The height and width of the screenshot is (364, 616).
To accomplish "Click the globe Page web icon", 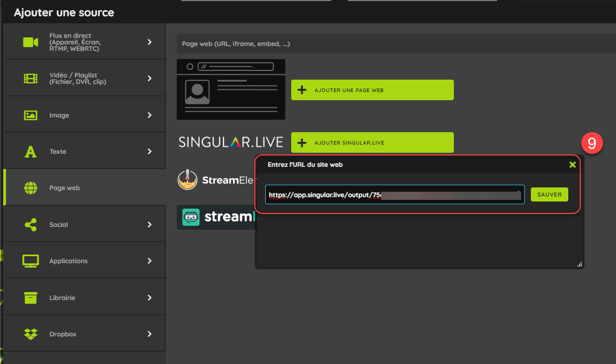I will point(31,188).
